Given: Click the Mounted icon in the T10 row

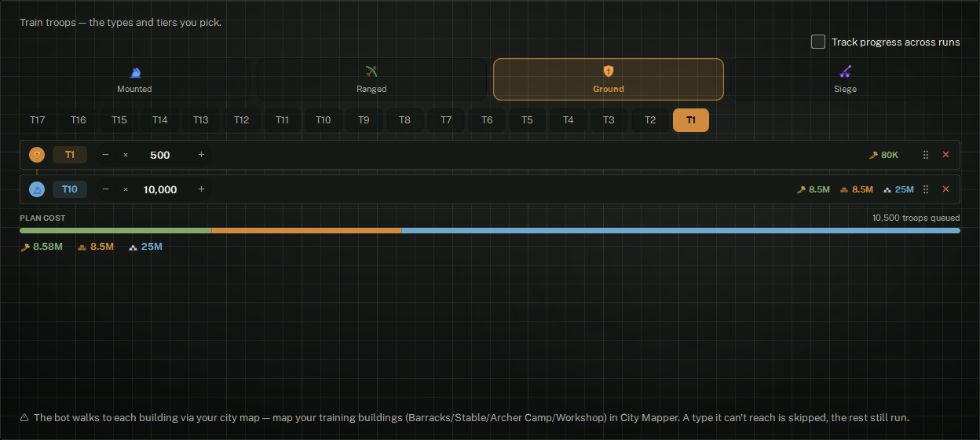Looking at the screenshot, I should (37, 189).
